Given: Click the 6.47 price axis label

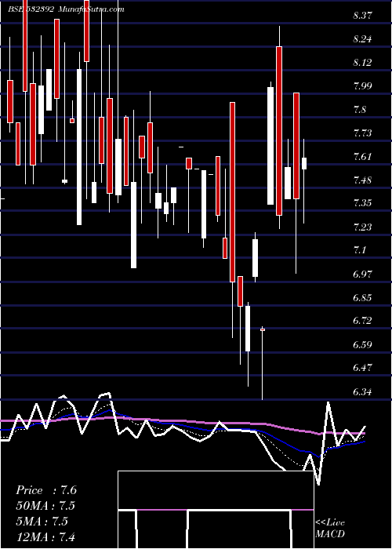Looking at the screenshot, I should click(x=362, y=368).
